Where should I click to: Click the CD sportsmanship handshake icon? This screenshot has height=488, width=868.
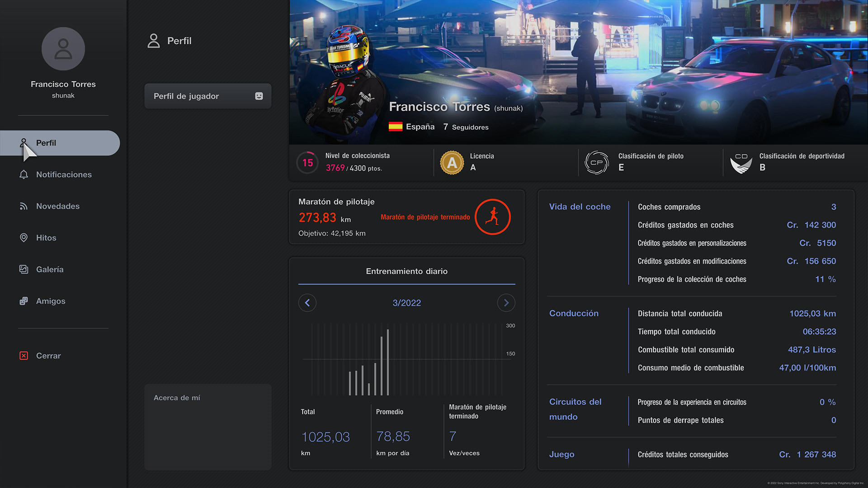[x=741, y=164]
